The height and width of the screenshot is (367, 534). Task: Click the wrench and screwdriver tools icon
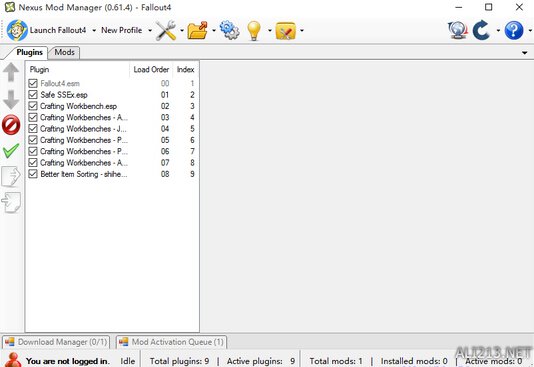pyautogui.click(x=166, y=30)
